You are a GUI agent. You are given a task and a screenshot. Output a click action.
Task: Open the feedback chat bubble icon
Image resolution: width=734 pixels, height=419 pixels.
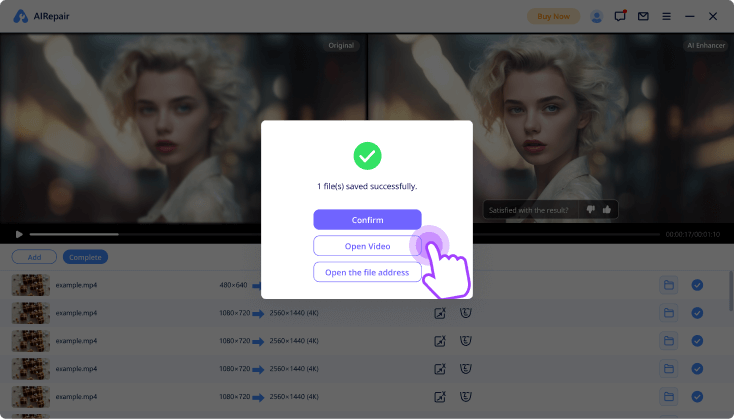[620, 16]
